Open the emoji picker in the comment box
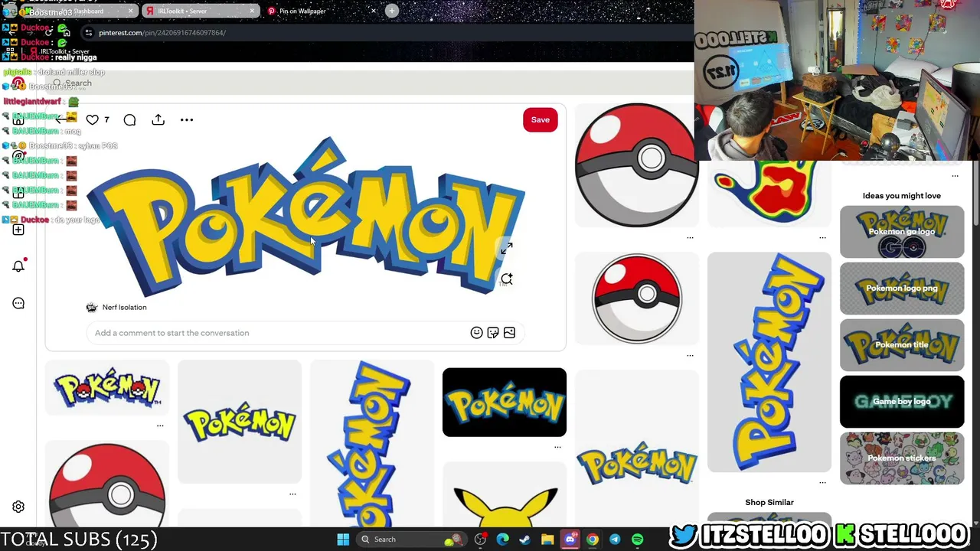This screenshot has height=551, width=980. [476, 333]
